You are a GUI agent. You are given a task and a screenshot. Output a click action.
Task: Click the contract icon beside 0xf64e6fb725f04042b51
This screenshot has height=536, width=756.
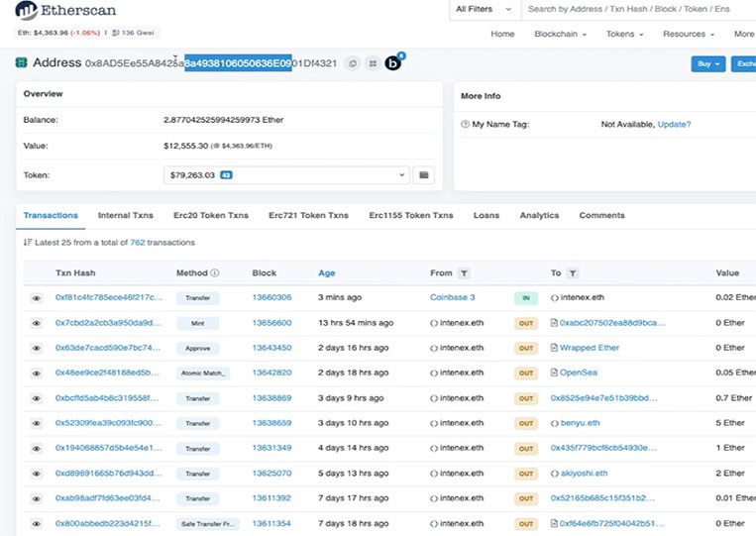pyautogui.click(x=554, y=523)
